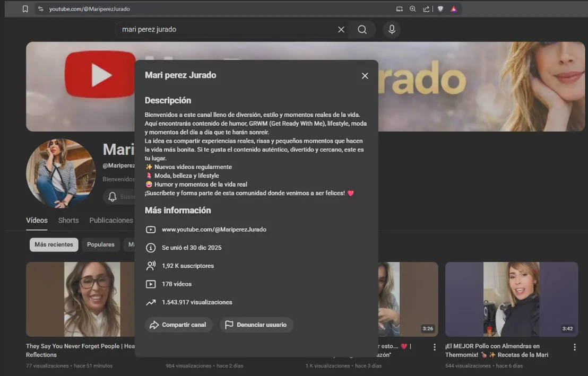The height and width of the screenshot is (376, 588).
Task: Click the 1,92 K suscriptores text
Action: coord(188,266)
